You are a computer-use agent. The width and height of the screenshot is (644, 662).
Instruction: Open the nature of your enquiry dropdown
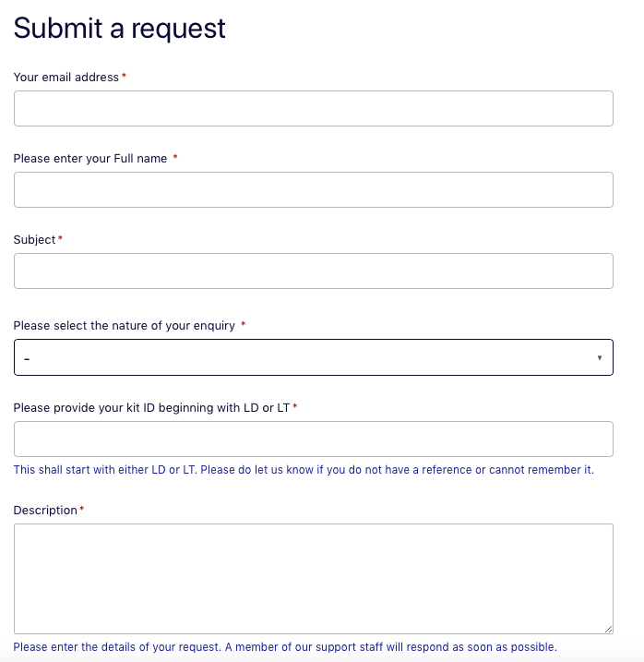(x=313, y=357)
